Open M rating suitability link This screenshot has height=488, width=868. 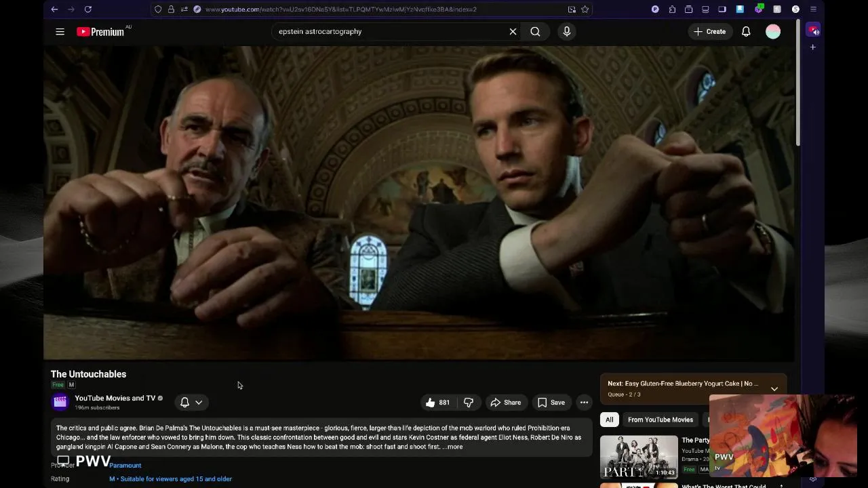click(x=170, y=479)
